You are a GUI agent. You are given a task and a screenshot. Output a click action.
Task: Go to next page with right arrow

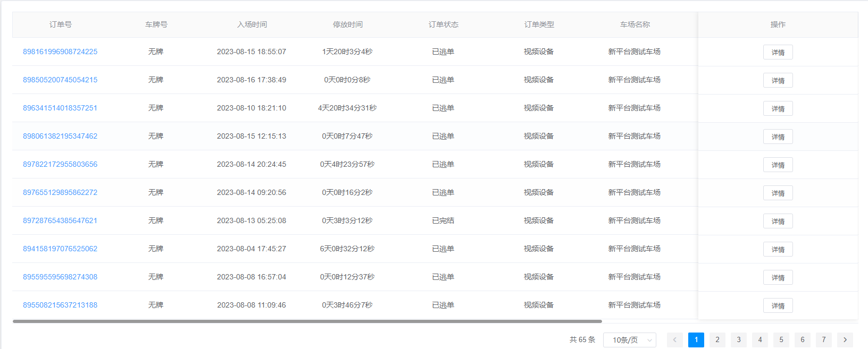click(x=845, y=340)
